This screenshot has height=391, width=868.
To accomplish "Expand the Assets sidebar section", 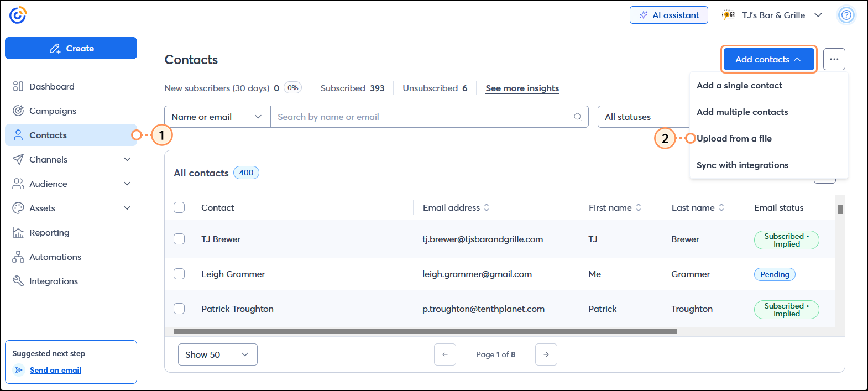I will 127,208.
